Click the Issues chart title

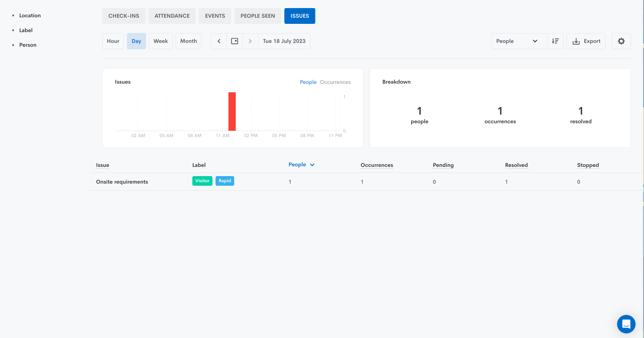123,82
